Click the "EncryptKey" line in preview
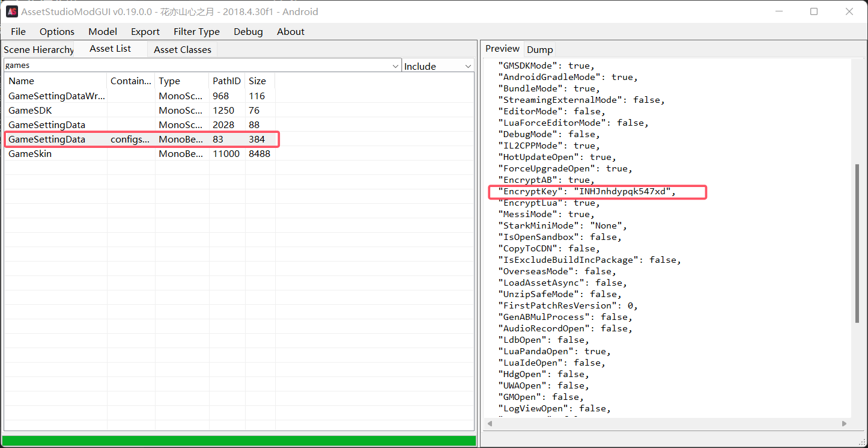 coord(587,192)
